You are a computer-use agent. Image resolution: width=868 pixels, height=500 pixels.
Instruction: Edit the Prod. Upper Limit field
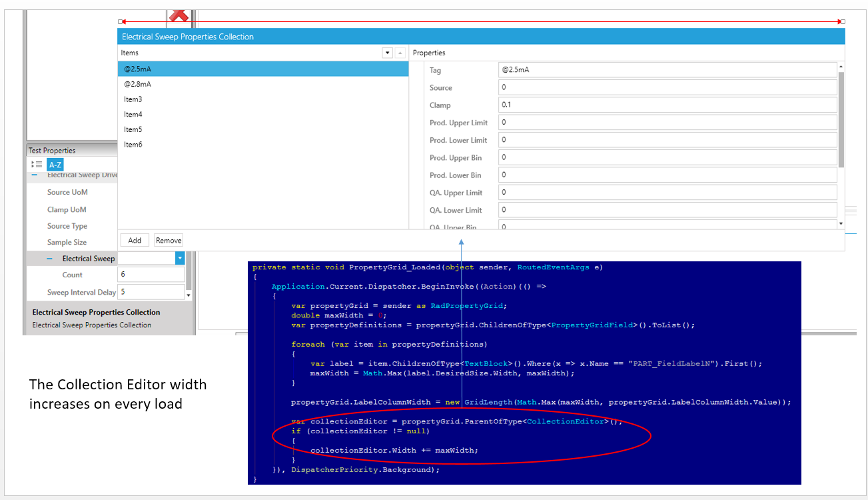[x=667, y=123]
